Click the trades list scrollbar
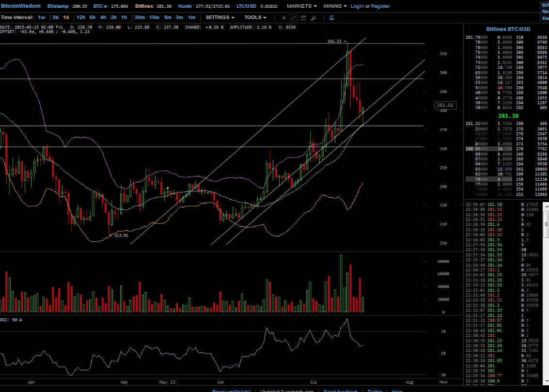 coord(546,224)
